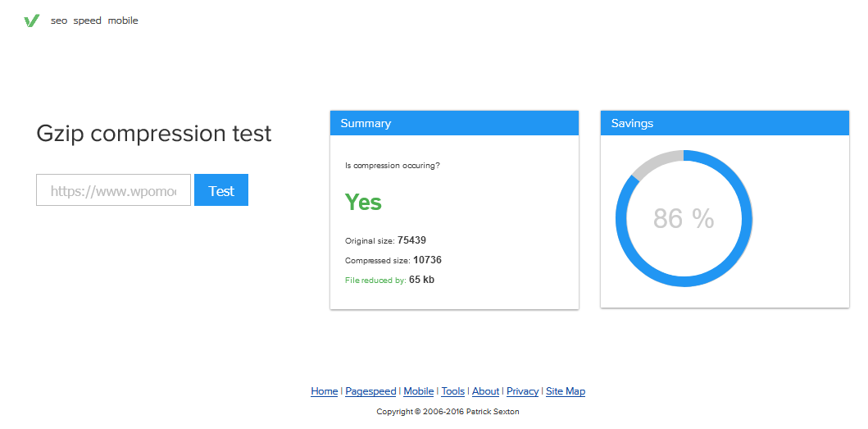Click the Compressed size value 10736
The image size is (868, 429).
pos(427,260)
